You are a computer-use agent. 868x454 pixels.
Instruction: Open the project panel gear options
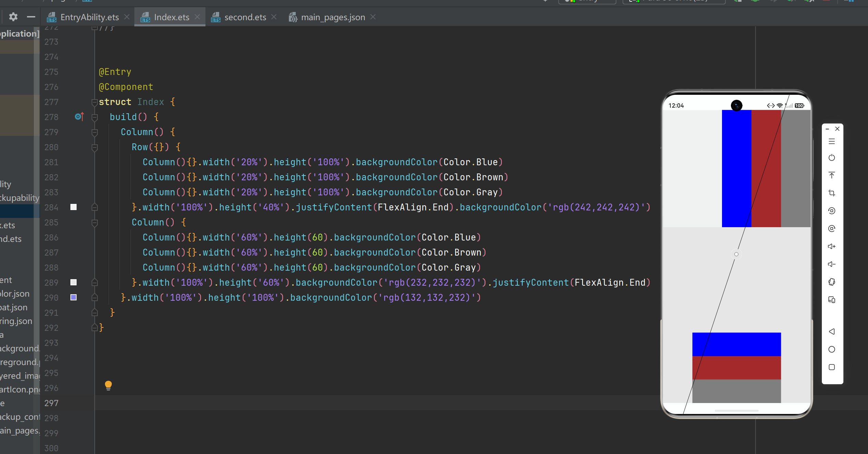click(13, 17)
